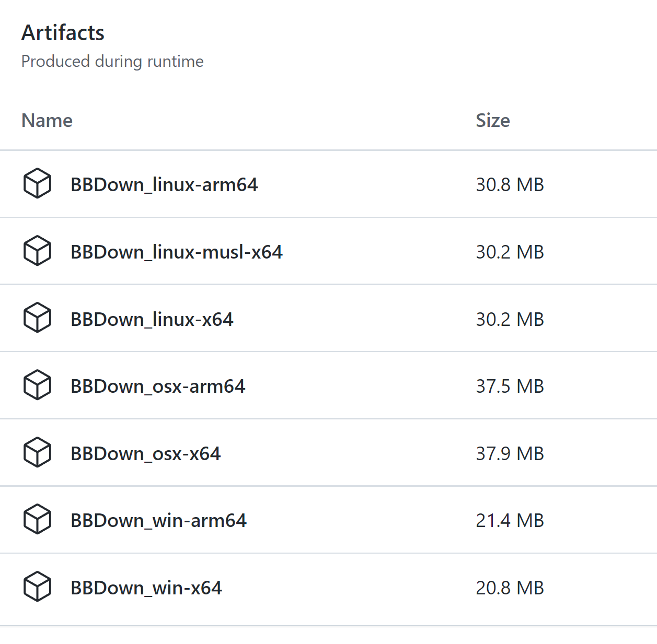Click the package icon beside BBDown_linux-musl-x64
Viewport: 657px width, 644px height.
pos(37,251)
